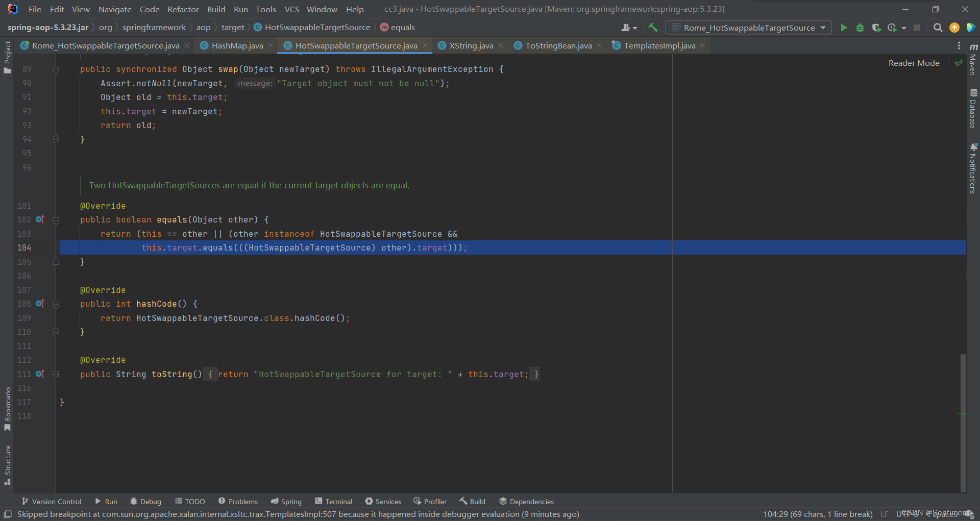Open the VCS menu
The image size is (980, 521).
(x=291, y=9)
